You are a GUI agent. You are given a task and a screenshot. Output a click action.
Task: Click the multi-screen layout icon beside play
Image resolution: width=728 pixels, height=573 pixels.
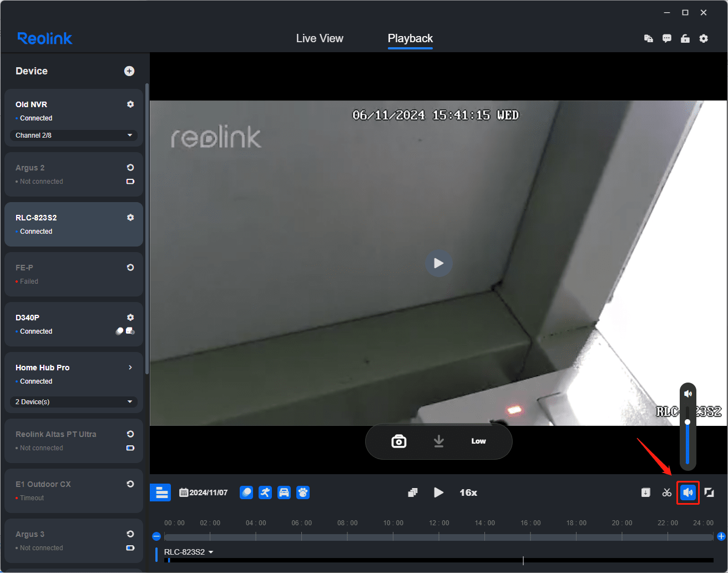pyautogui.click(x=413, y=492)
